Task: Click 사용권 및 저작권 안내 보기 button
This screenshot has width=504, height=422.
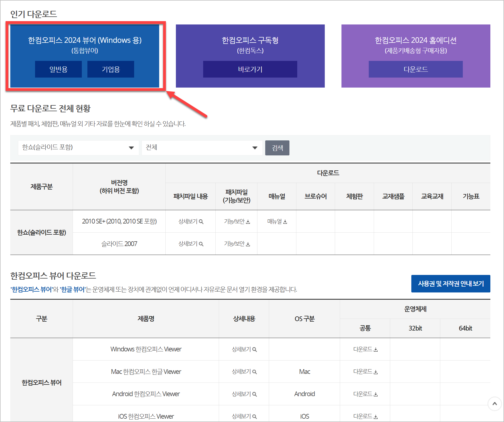Action: (x=451, y=284)
